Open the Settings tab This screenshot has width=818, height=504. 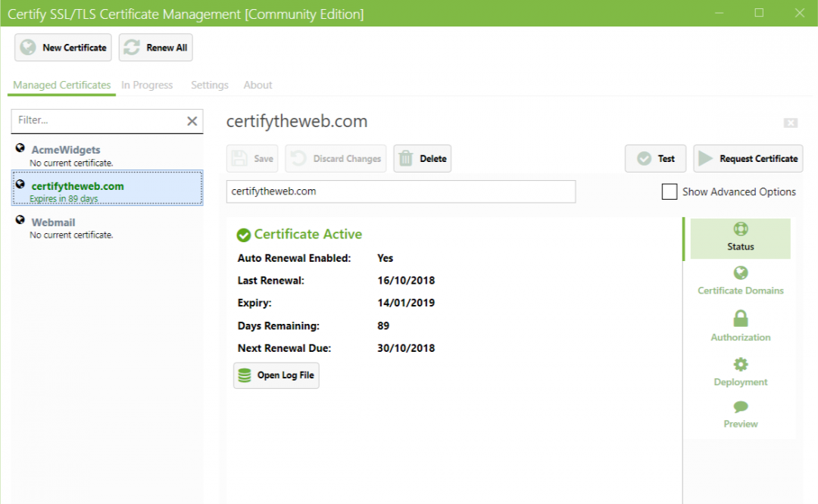(210, 85)
